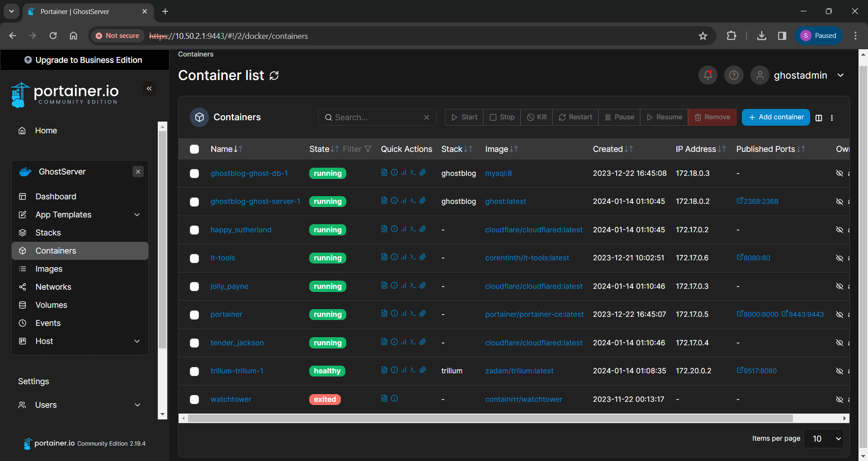The height and width of the screenshot is (461, 868).
Task: Open Dashboard in sidebar
Action: pos(80,197)
